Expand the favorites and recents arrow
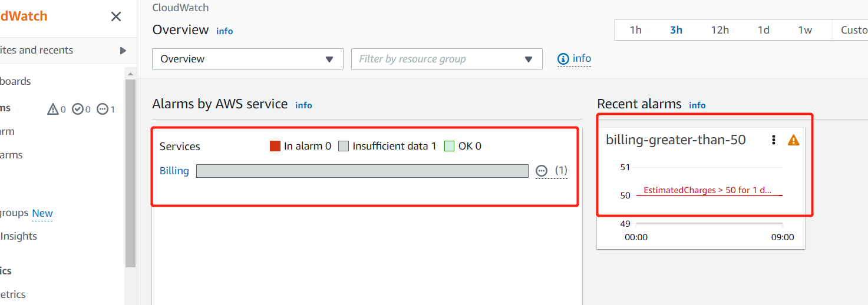Viewport: 868px width, 305px height. click(123, 50)
